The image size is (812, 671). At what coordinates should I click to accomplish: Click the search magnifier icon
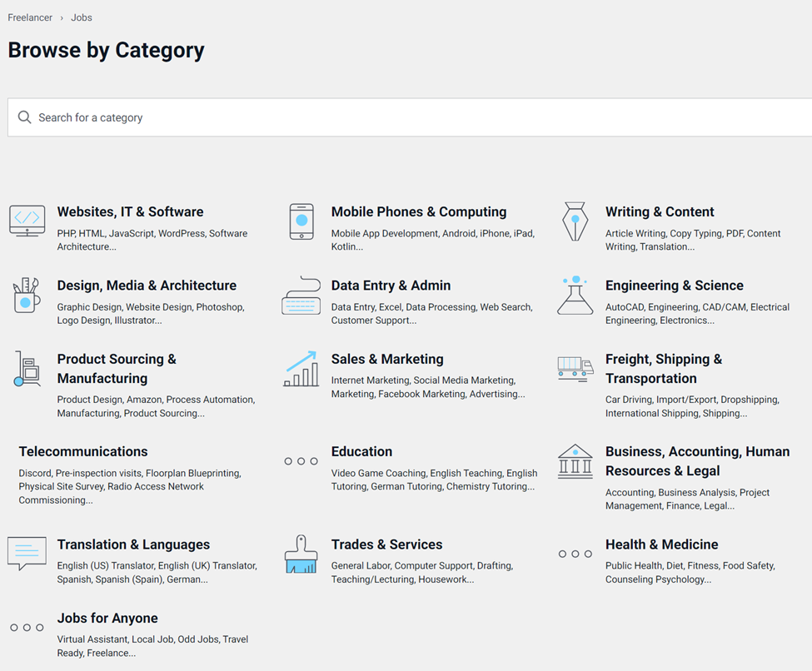25,117
